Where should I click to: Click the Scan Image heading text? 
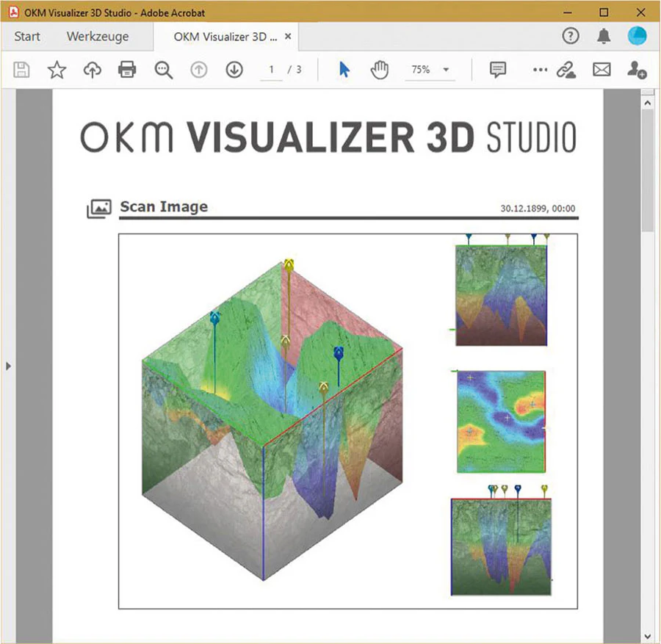click(164, 206)
